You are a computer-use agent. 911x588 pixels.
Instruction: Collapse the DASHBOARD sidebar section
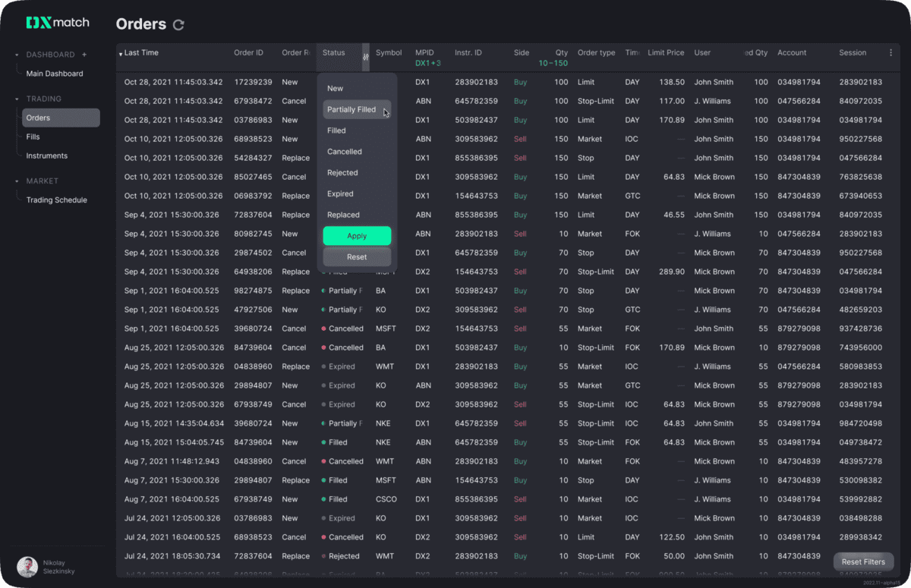point(17,54)
